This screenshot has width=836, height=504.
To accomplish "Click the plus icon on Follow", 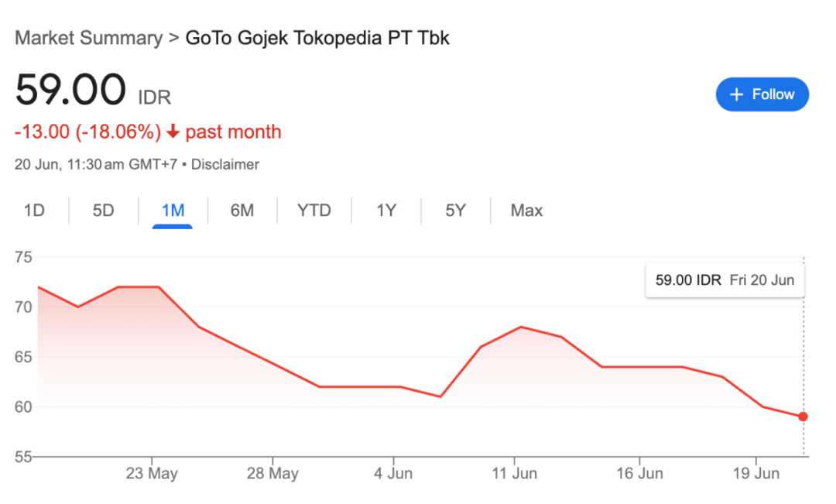I will coord(736,94).
